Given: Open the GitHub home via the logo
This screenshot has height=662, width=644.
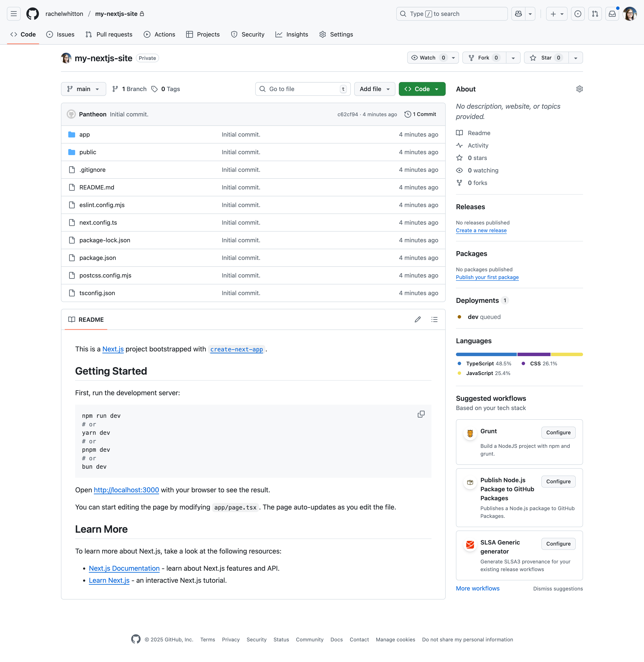Looking at the screenshot, I should [32, 14].
